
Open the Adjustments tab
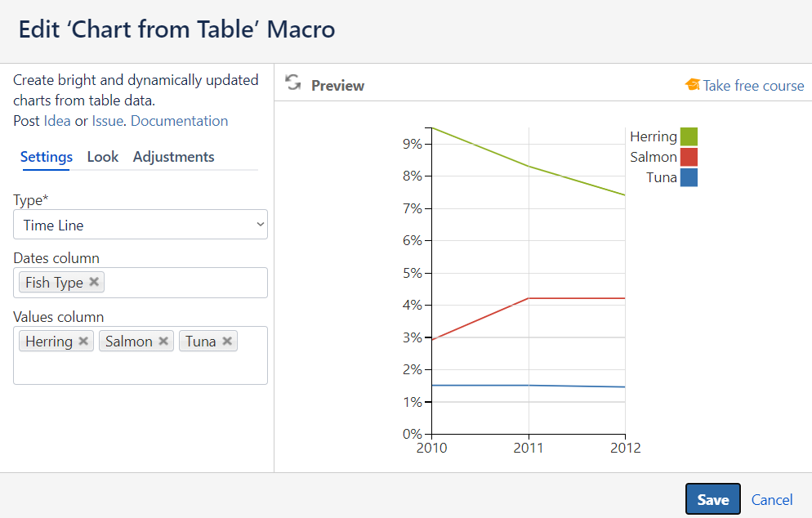[173, 157]
